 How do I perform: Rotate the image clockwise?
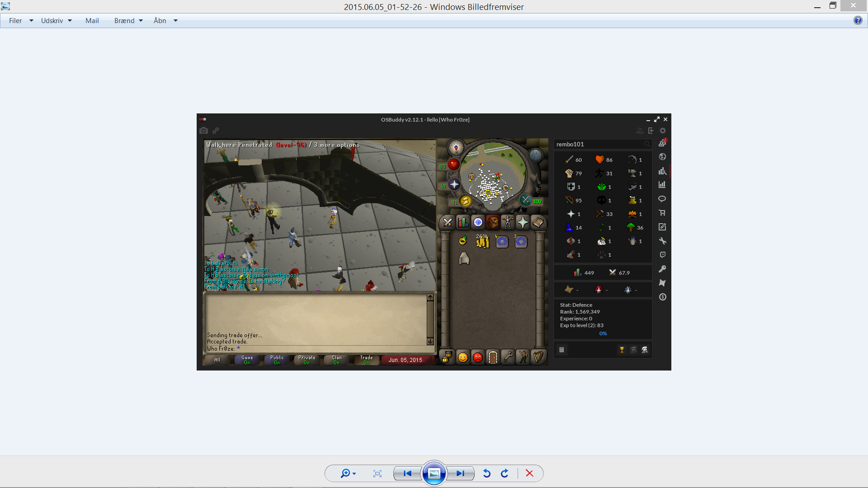pyautogui.click(x=505, y=473)
